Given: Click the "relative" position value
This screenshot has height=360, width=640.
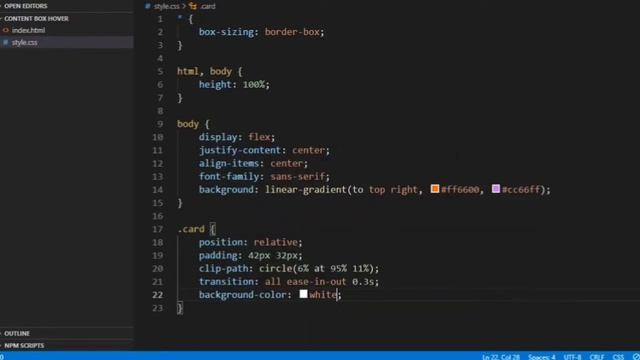Looking at the screenshot, I should (276, 242).
